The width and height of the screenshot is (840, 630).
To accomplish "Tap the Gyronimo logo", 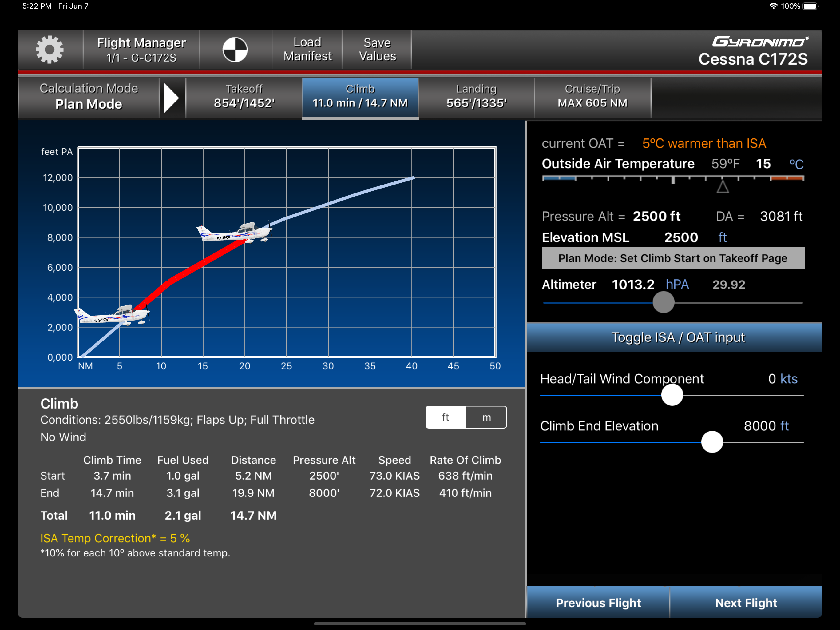I will (759, 42).
